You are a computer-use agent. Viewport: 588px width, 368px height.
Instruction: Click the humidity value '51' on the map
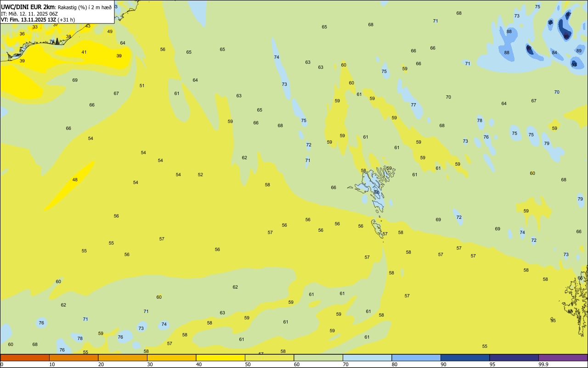[142, 85]
